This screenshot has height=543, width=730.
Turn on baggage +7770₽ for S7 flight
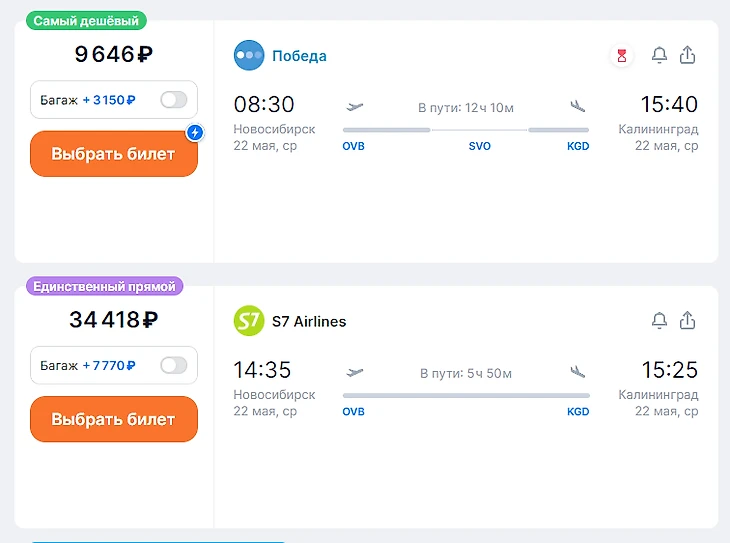point(174,365)
